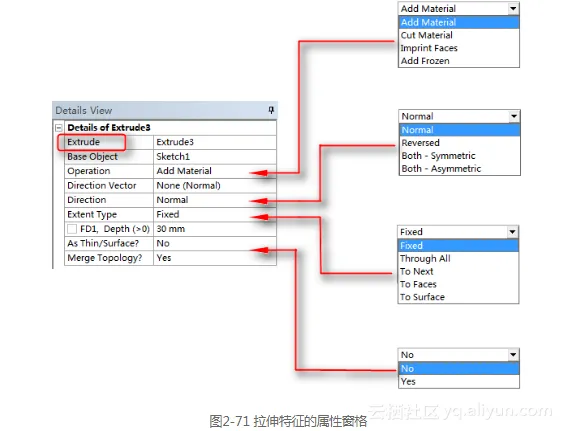Open the Fixed extent type dropdown arrow
Screen dimensions: 563x431
click(513, 232)
